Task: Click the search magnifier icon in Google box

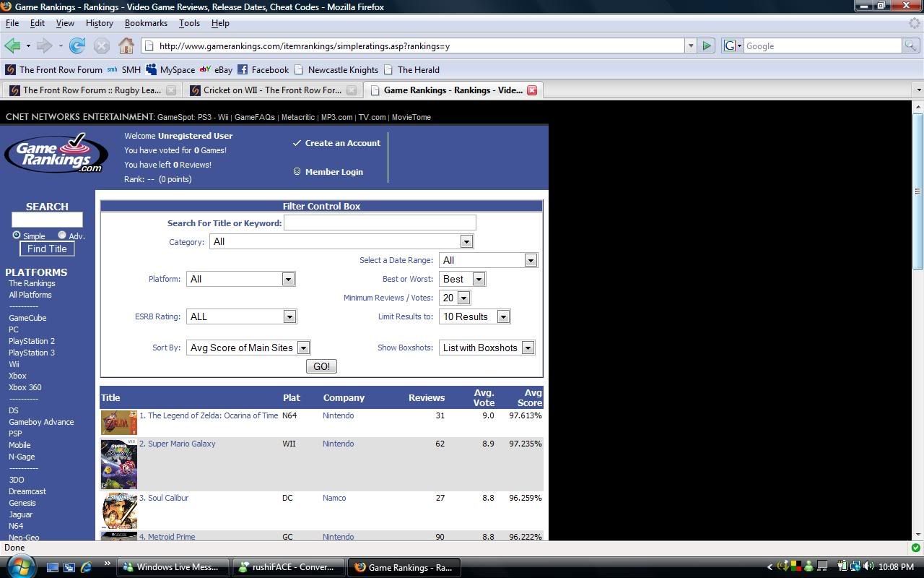Action: [912, 46]
